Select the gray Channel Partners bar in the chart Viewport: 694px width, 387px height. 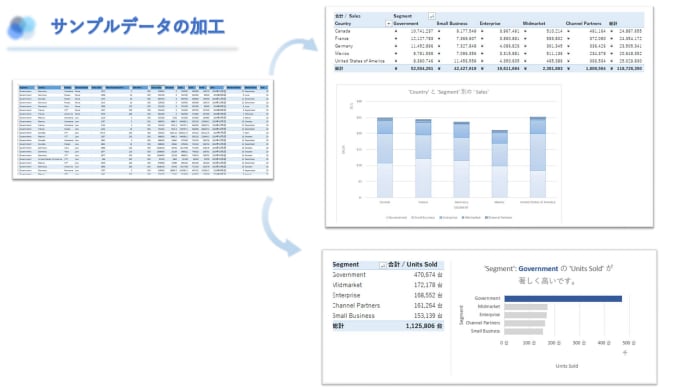coord(524,323)
